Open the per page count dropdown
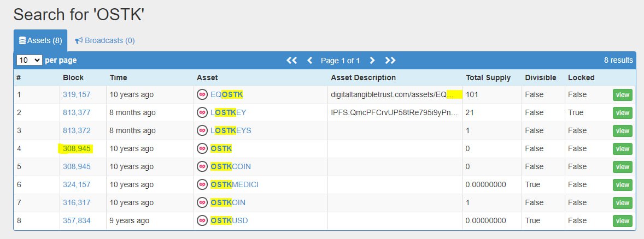This screenshot has width=644, height=239. coord(29,60)
